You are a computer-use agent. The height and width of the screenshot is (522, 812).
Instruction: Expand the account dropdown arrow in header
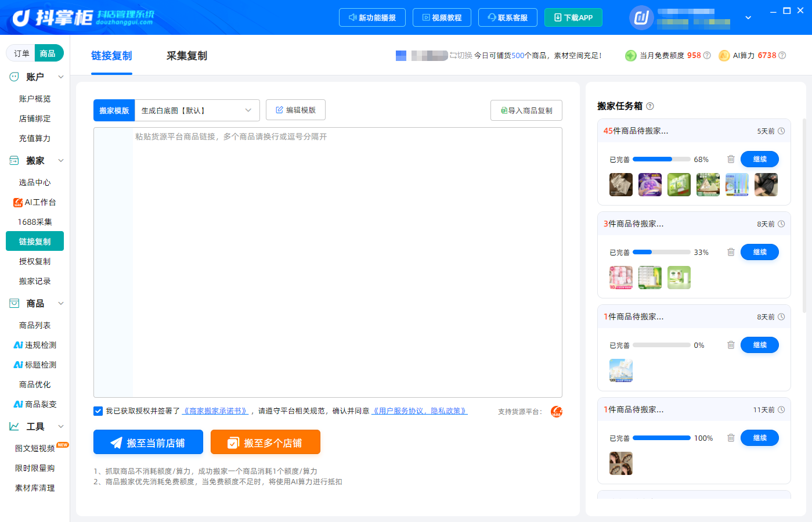tap(748, 17)
